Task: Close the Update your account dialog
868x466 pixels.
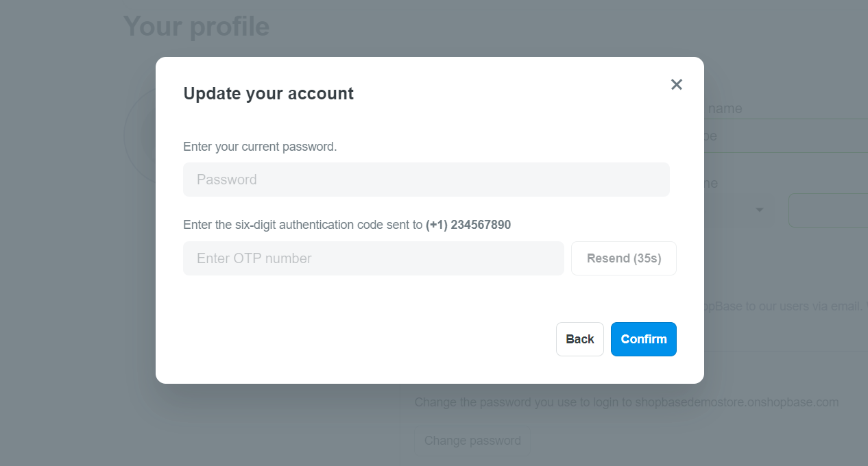Action: point(677,84)
